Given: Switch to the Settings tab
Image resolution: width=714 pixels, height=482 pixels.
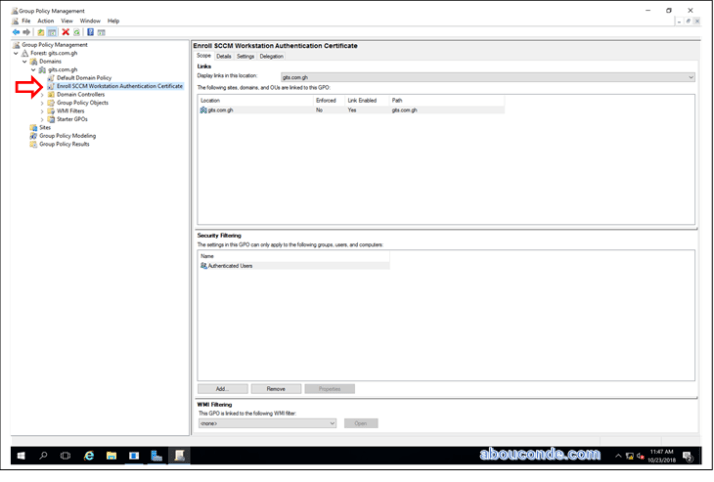Looking at the screenshot, I should click(245, 56).
